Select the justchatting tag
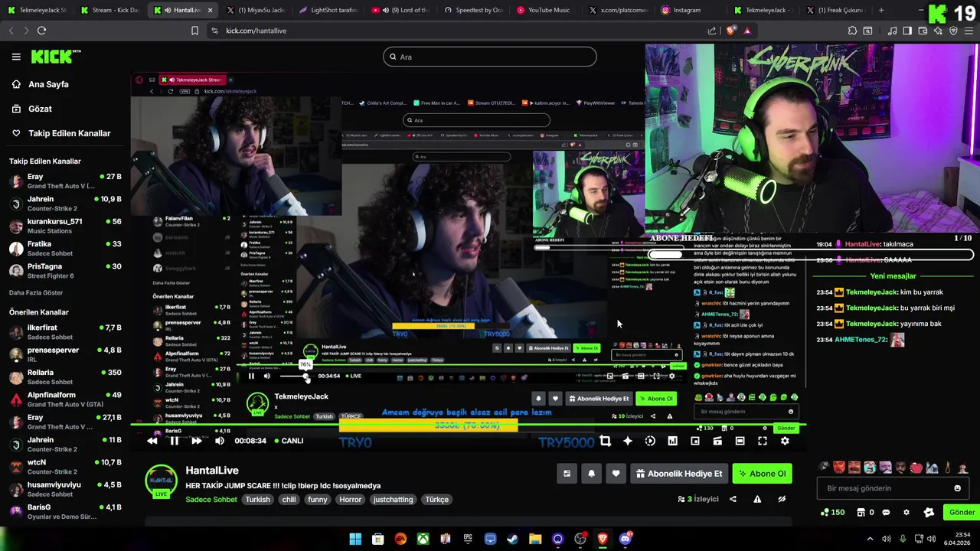 [393, 500]
